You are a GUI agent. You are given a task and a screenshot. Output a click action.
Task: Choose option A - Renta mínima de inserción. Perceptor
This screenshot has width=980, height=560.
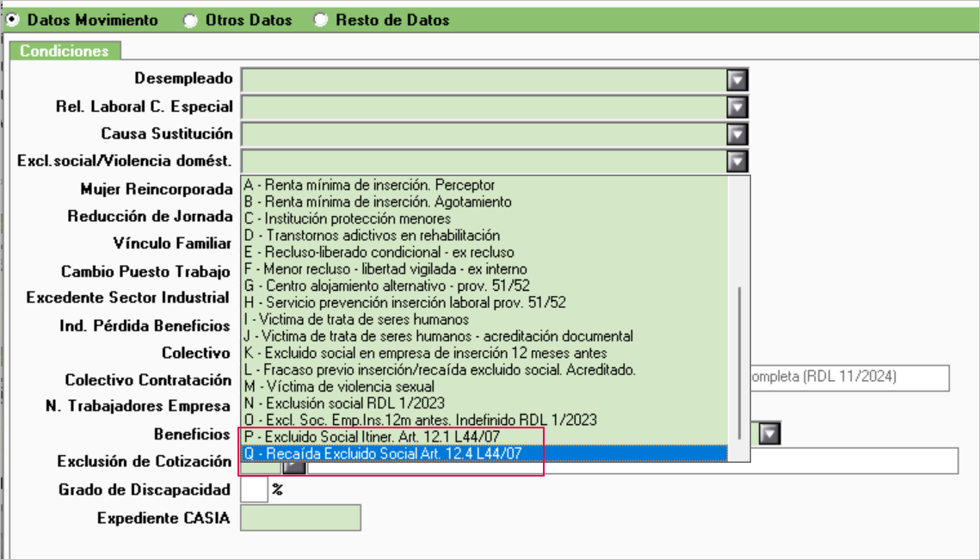(x=484, y=185)
